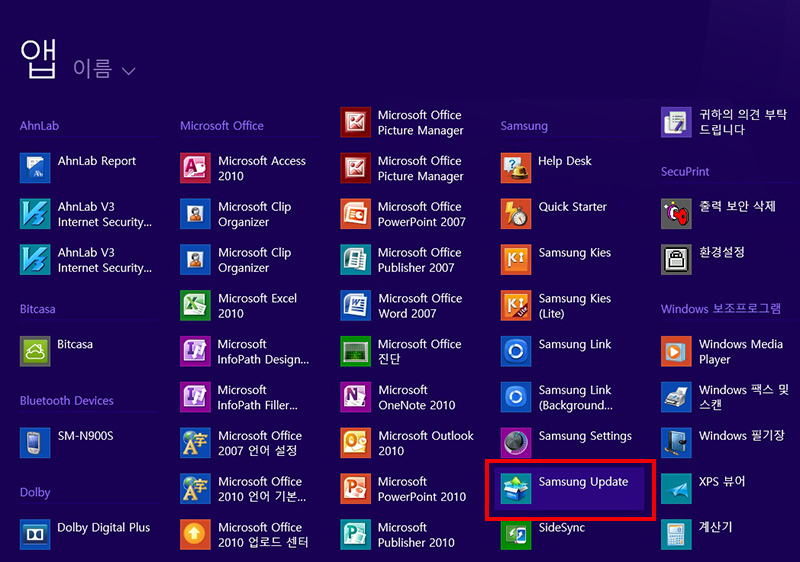Click the Dolby group header
The image size is (800, 562).
click(35, 493)
